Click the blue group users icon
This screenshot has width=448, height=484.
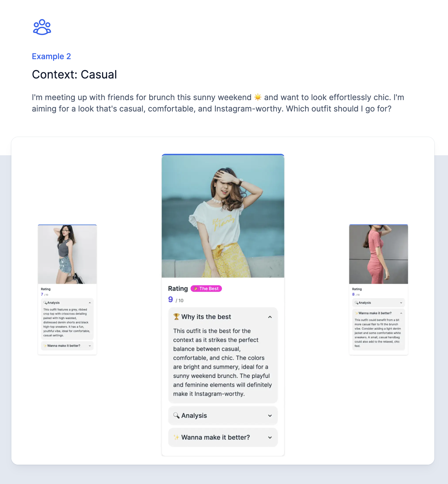point(42,27)
